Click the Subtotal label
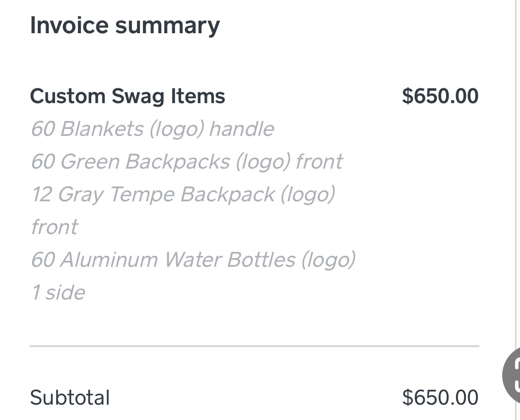 coord(70,398)
